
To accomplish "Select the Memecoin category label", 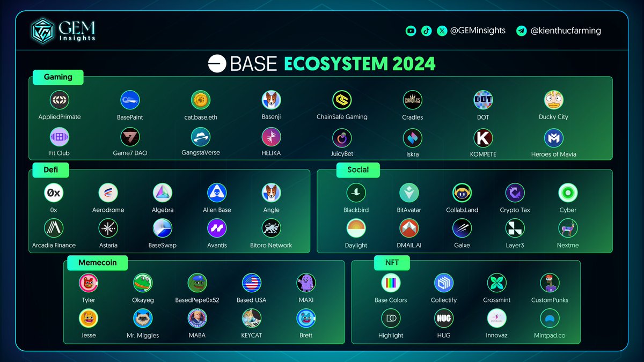I will tap(97, 263).
